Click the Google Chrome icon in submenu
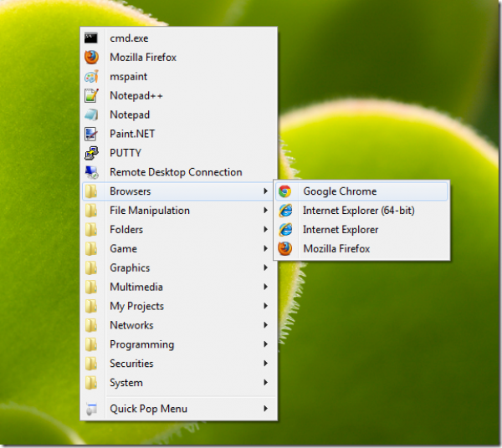Screen dimensions: 502x448 284,191
